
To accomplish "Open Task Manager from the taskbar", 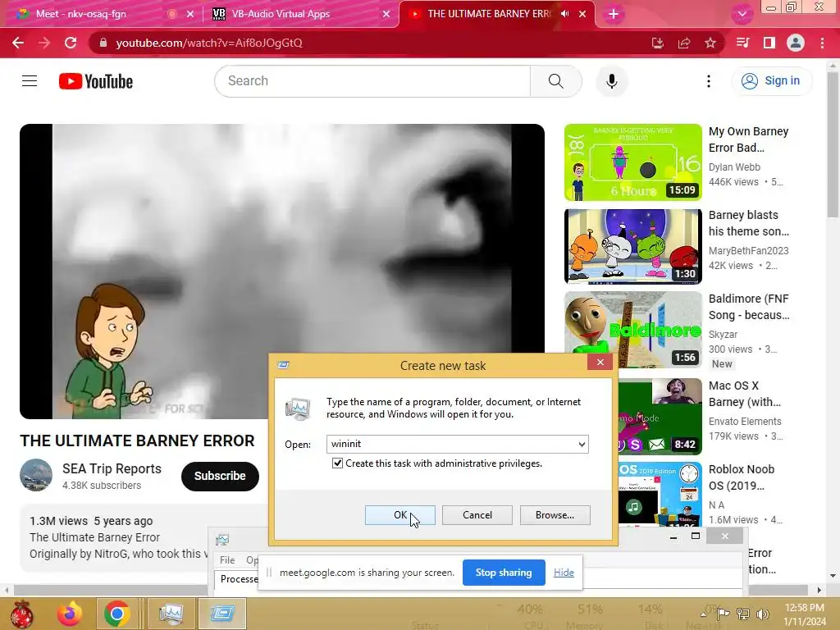I will [x=171, y=614].
